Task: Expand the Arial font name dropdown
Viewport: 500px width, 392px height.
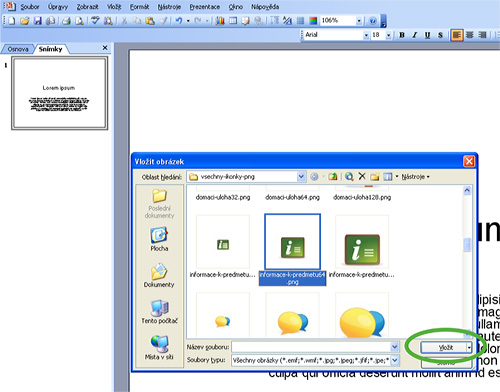Action: 366,35
